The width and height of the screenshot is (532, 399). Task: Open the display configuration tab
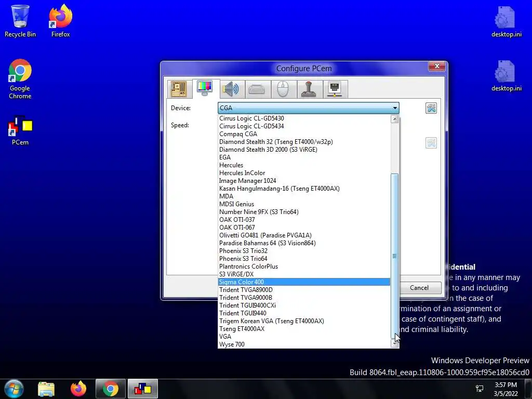[205, 88]
